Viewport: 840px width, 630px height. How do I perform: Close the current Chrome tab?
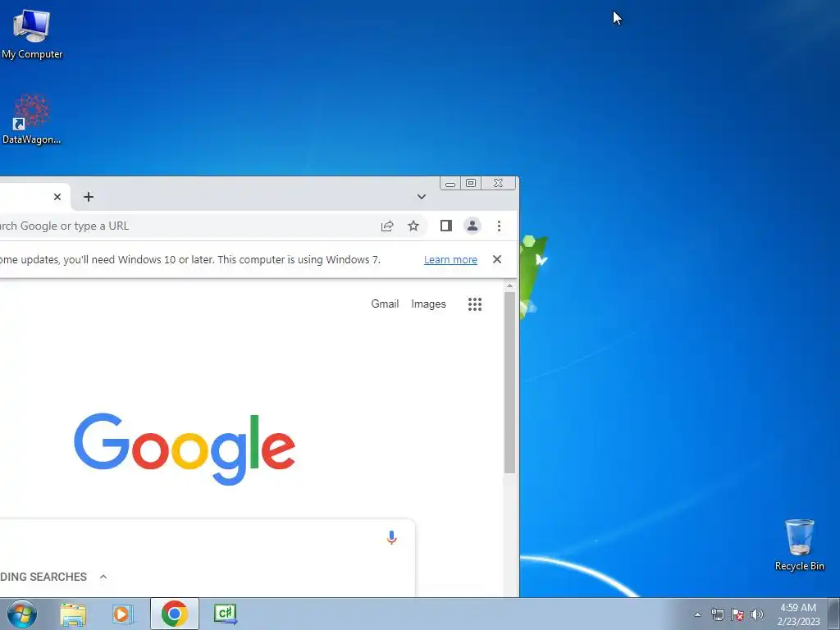(x=57, y=197)
